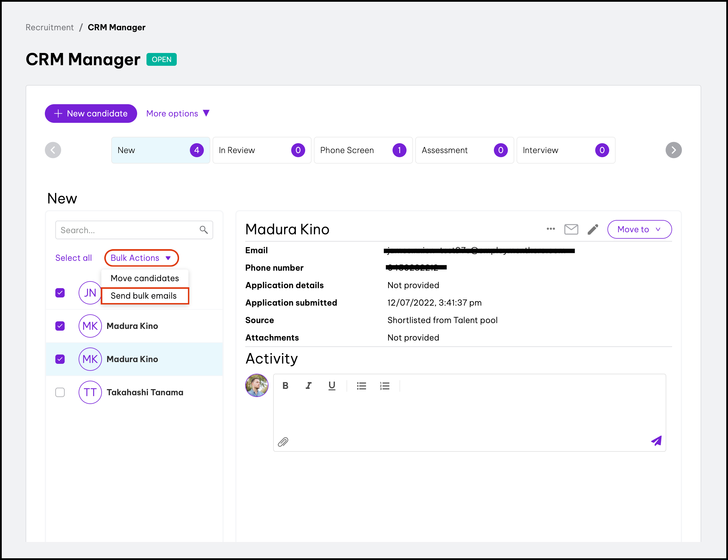Uncheck the JN candidate checkbox
This screenshot has width=728, height=560.
point(60,293)
